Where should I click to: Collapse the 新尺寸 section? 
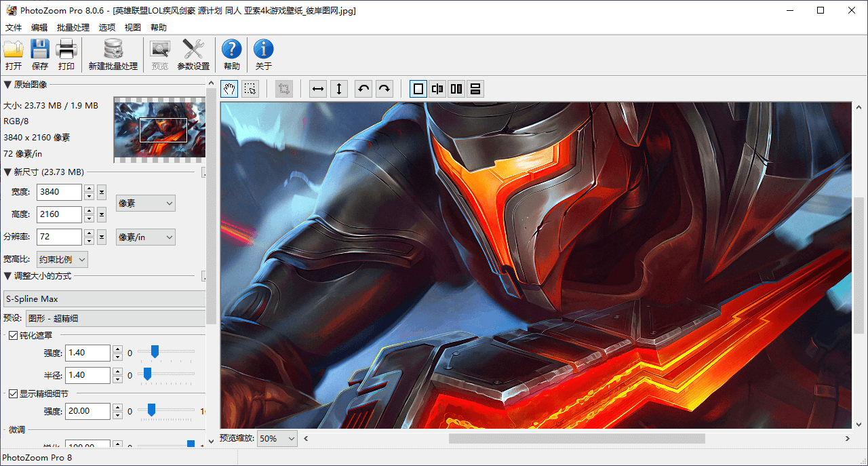(7, 172)
